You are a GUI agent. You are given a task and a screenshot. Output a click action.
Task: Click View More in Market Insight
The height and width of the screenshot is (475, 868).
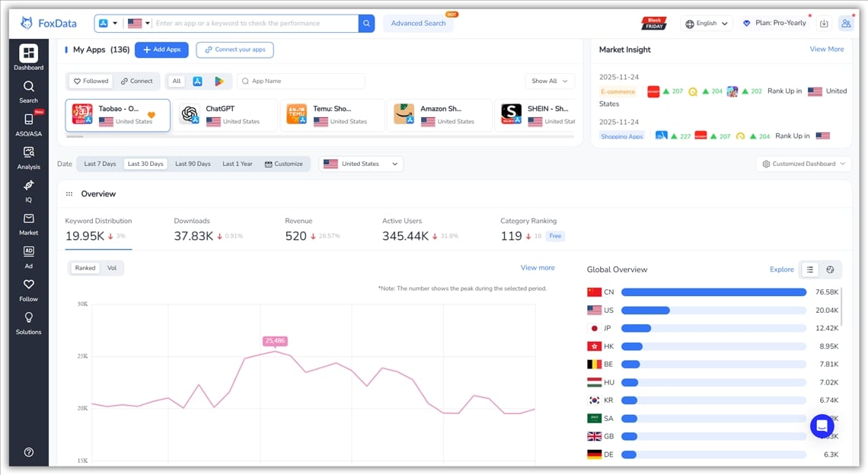click(826, 49)
